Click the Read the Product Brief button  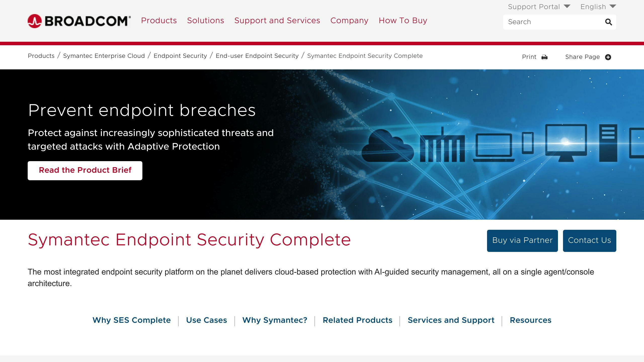click(x=85, y=170)
